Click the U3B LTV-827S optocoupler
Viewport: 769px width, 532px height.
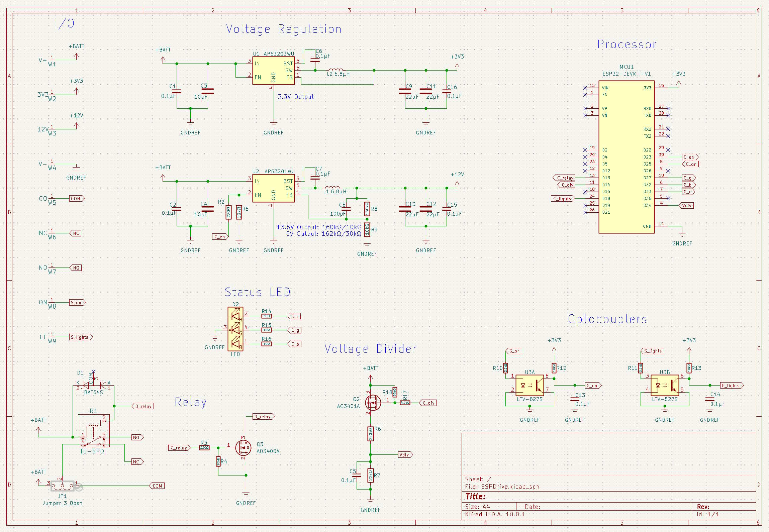[665, 386]
